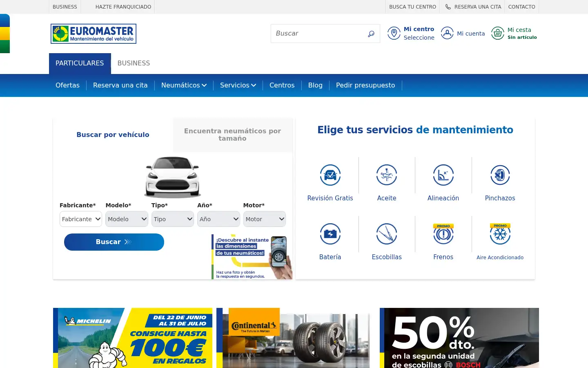Click the Reserva una cita top bar link

point(478,7)
